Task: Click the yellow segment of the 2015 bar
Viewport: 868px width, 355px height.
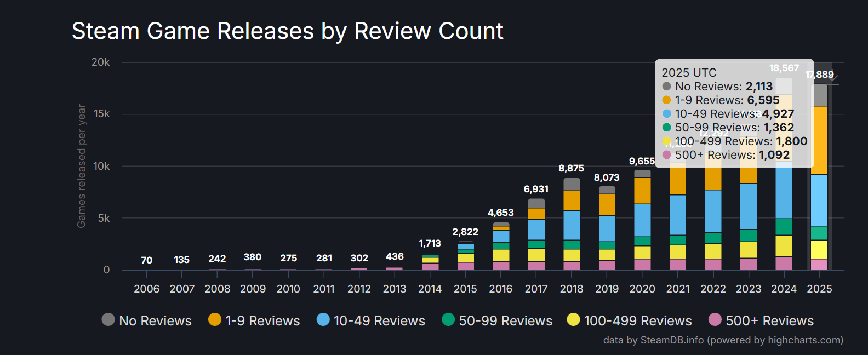Action: (x=465, y=257)
